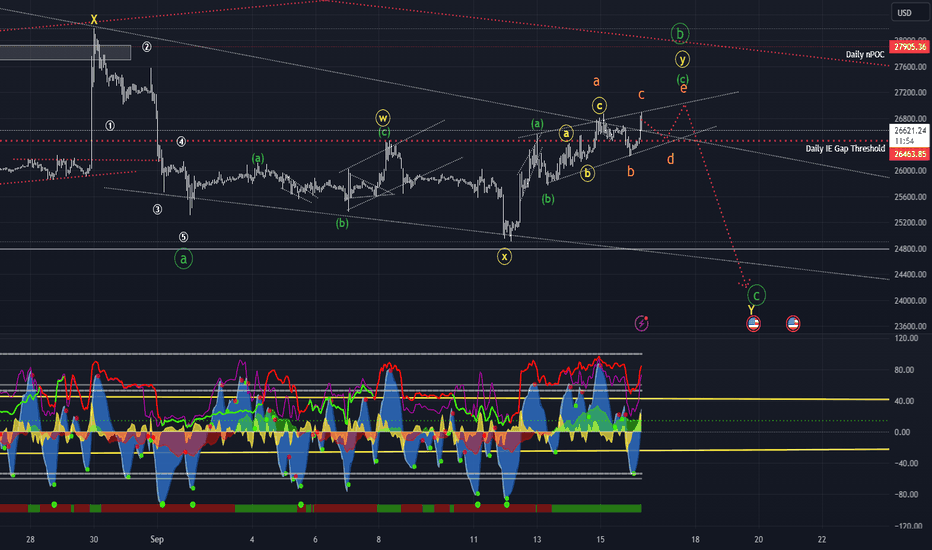Click the 23600.00 price axis label
Screen dimensions: 932x550
pyautogui.click(x=909, y=326)
